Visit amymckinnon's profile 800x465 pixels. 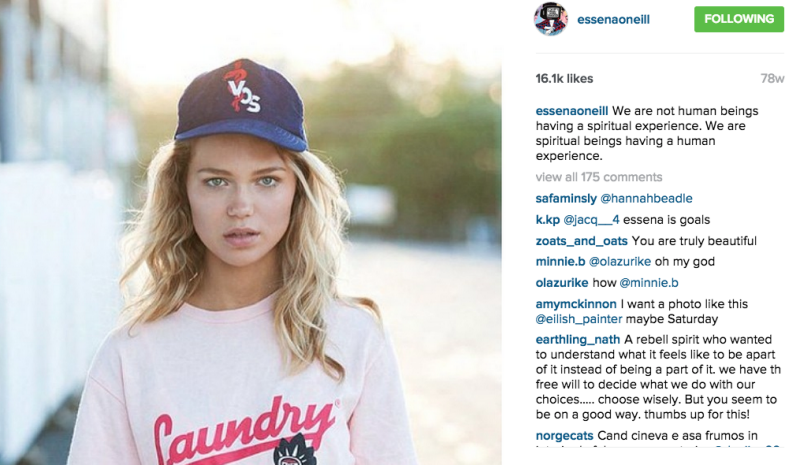576,304
